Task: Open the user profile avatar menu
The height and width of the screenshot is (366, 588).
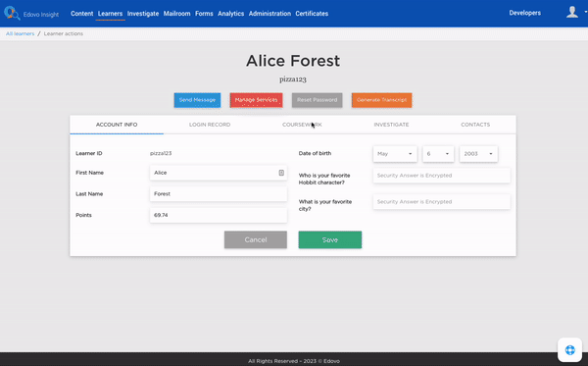Action: (572, 13)
